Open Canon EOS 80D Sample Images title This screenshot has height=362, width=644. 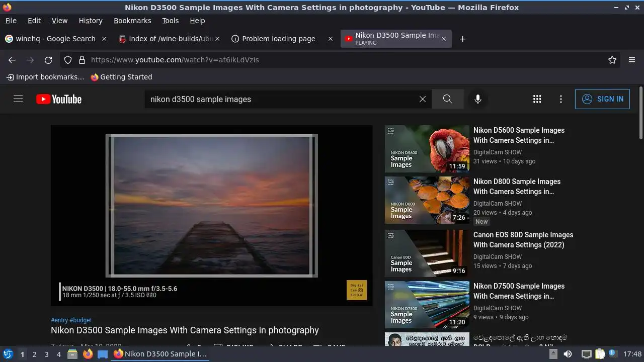523,240
